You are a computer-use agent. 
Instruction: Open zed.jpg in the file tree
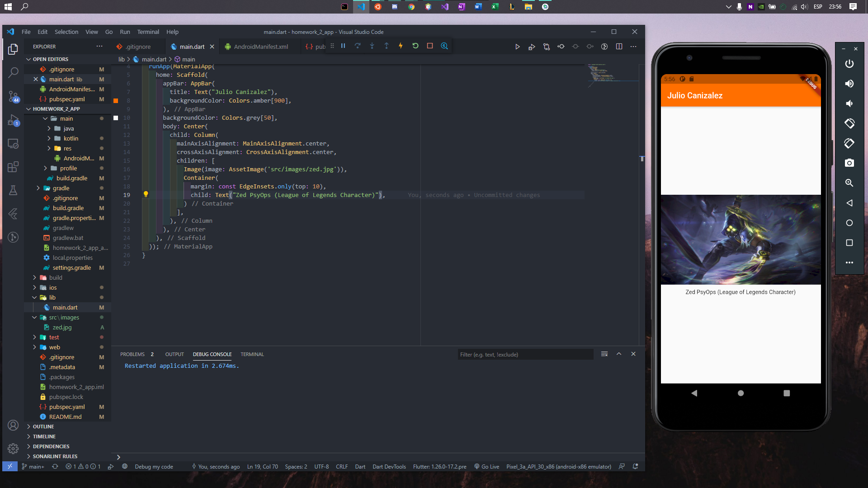(x=62, y=328)
